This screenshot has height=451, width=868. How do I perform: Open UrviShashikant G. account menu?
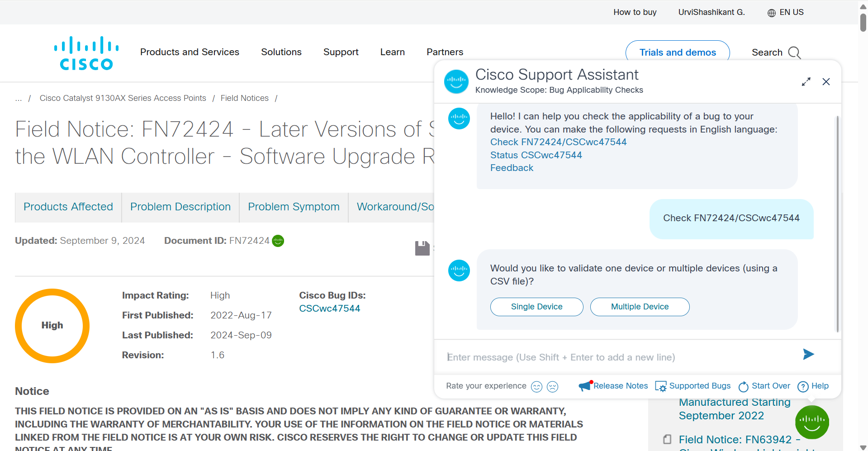(x=711, y=12)
